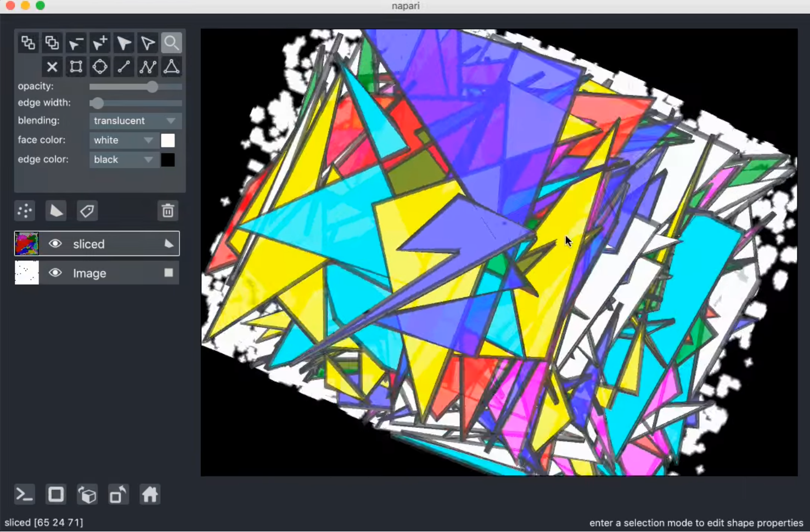Select the add polygon tool
The width and height of the screenshot is (810, 532).
point(172,66)
